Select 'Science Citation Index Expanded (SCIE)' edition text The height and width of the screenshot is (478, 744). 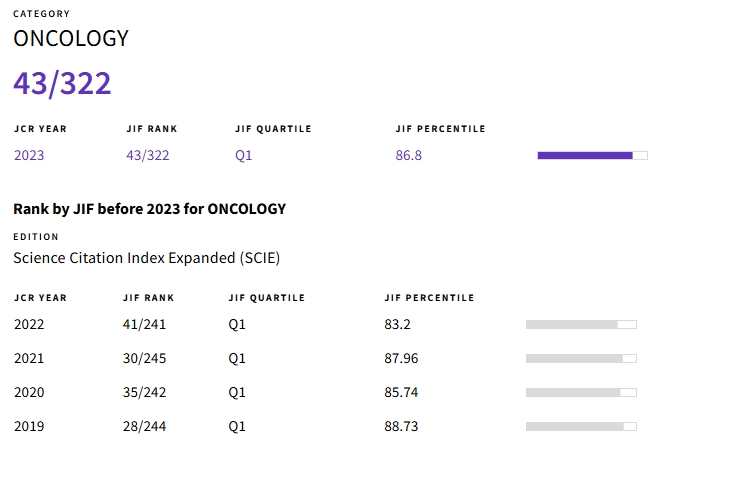146,258
